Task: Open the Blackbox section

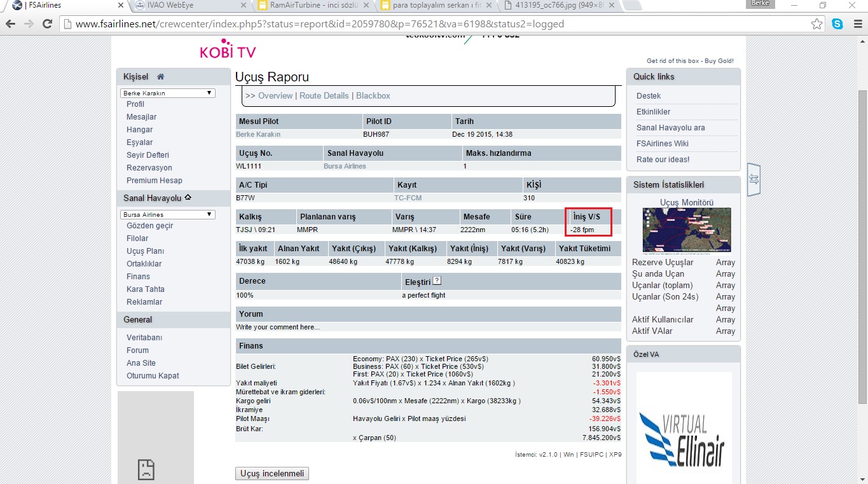Action: tap(373, 95)
